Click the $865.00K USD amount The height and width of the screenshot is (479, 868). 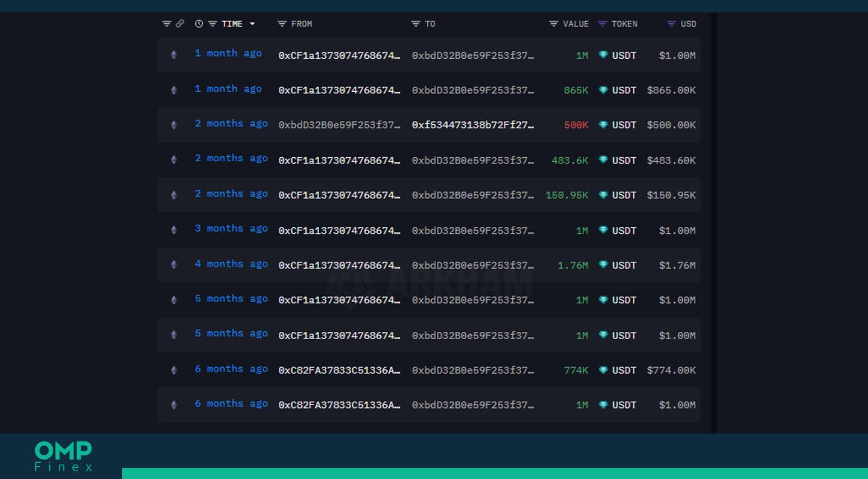(x=671, y=90)
